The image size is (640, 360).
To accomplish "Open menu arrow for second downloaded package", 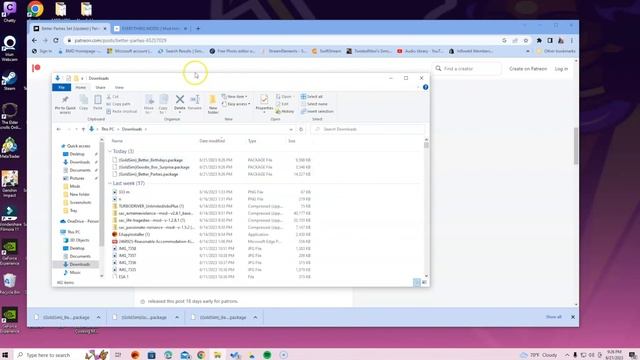I will [x=177, y=317].
